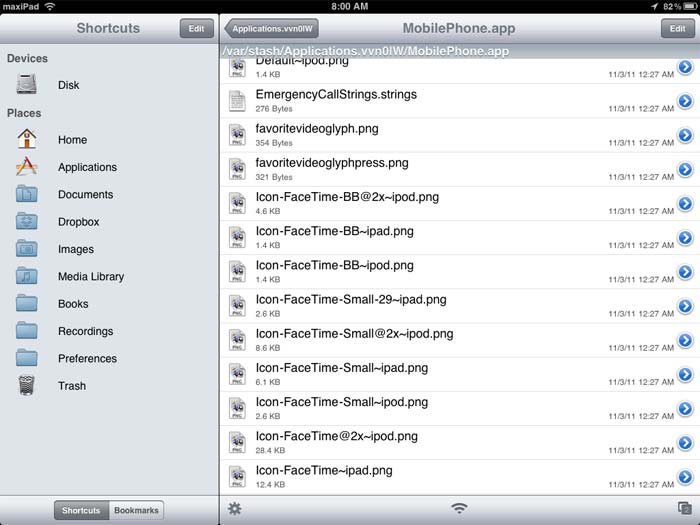Image resolution: width=700 pixels, height=525 pixels.
Task: Edit the Shortcuts list
Action: [x=196, y=29]
